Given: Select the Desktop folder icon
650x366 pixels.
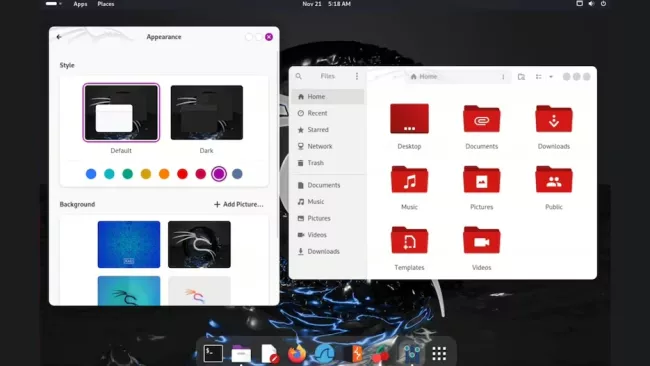Looking at the screenshot, I should coord(409,119).
